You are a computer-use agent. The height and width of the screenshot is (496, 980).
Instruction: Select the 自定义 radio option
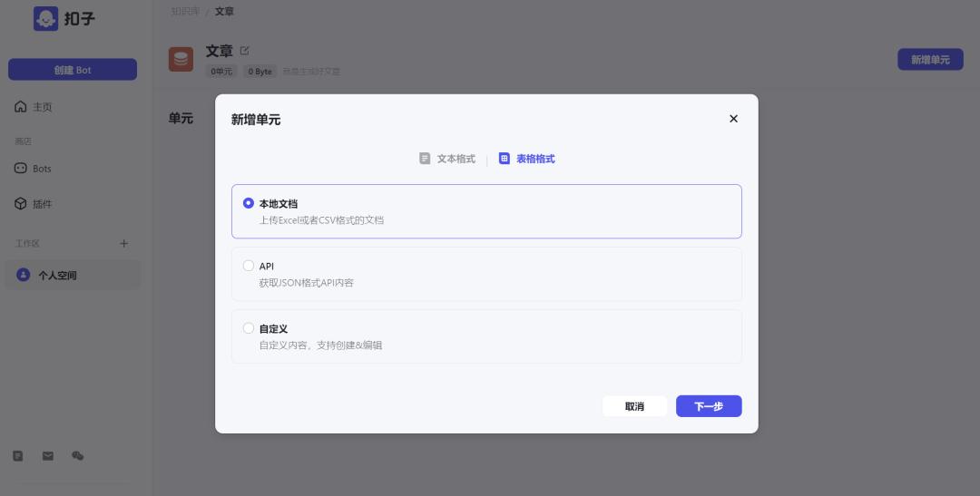[x=249, y=328]
